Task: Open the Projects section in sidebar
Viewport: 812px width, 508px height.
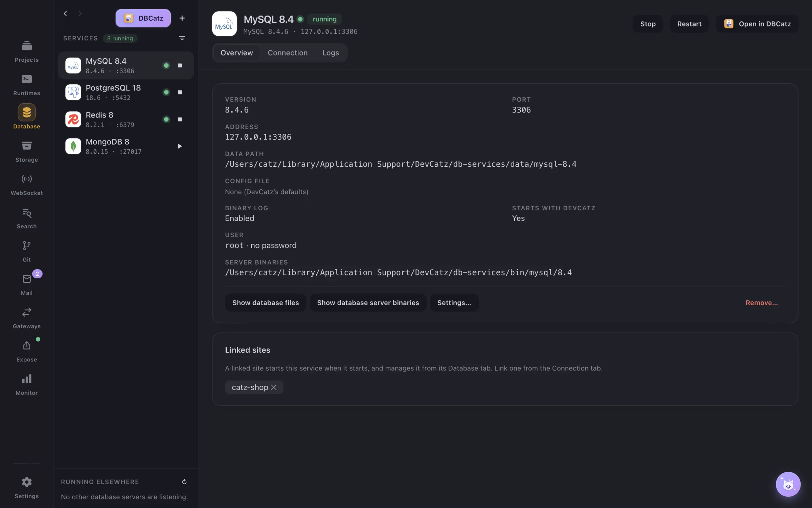Action: coord(27,51)
